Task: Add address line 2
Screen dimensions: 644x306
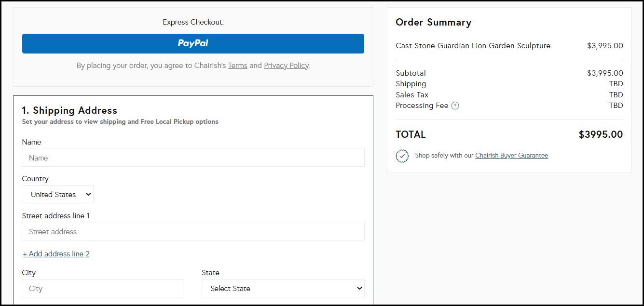Action: pyautogui.click(x=56, y=254)
